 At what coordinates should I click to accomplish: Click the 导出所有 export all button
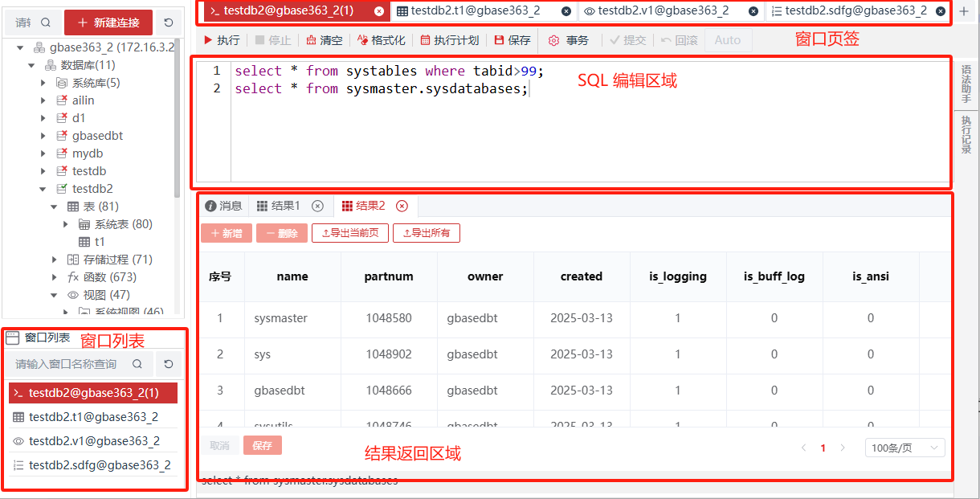tap(426, 233)
